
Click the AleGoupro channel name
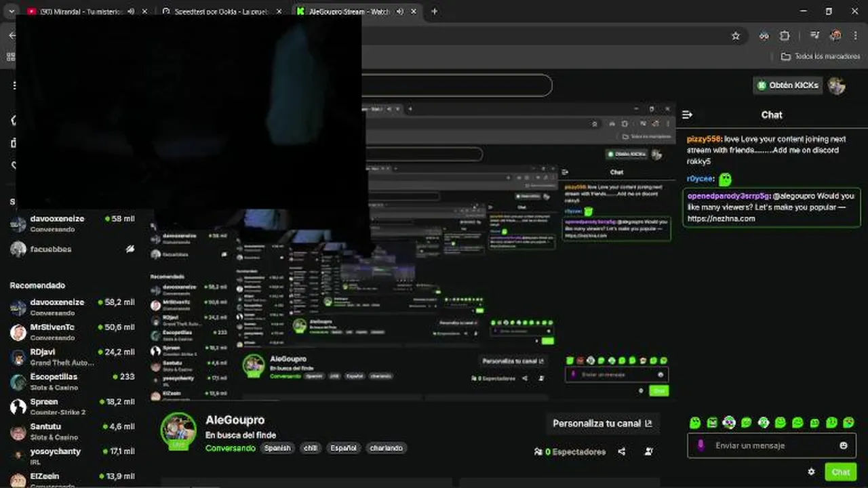[235, 420]
